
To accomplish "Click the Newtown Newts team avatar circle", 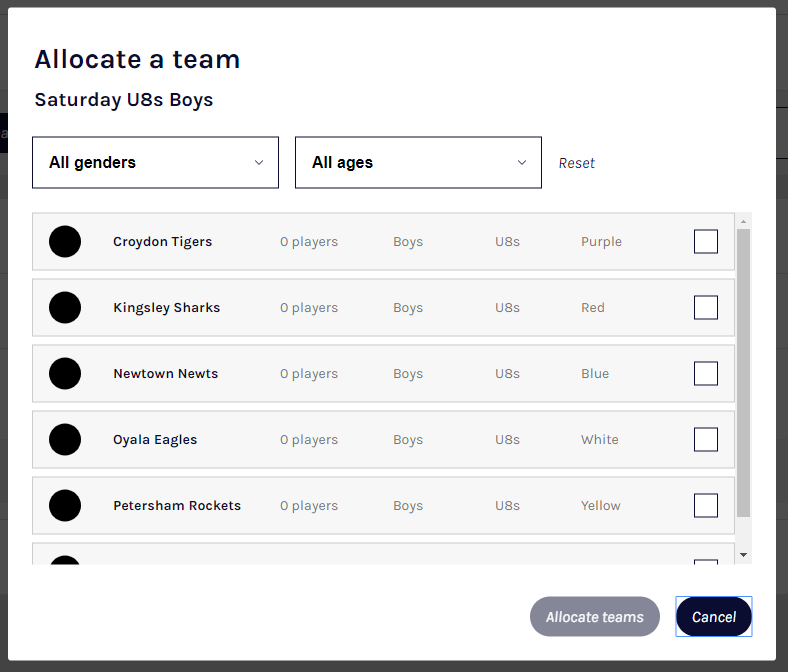I will point(65,374).
